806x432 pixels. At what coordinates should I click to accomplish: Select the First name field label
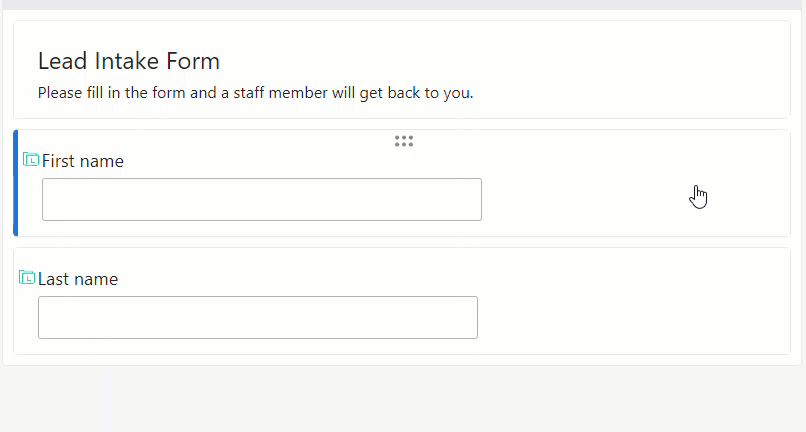coord(83,161)
